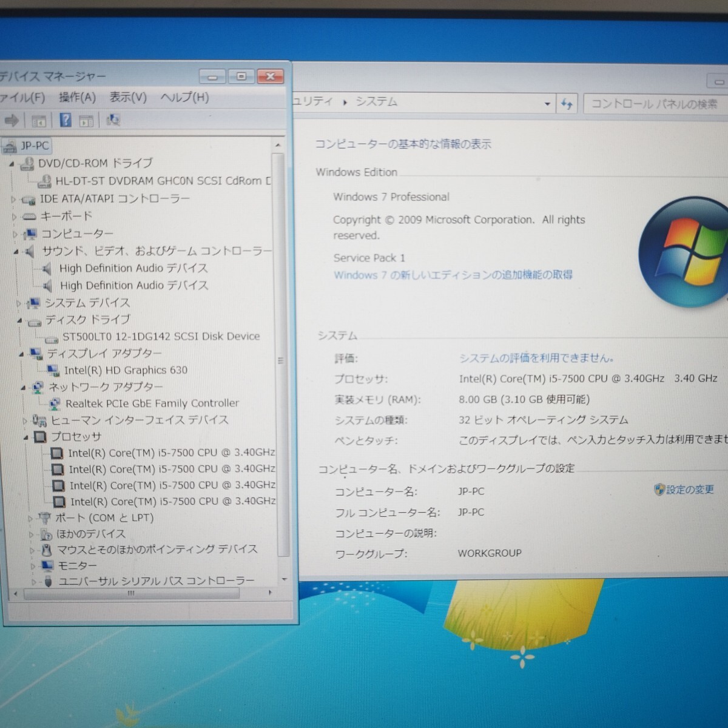Collapse the ディスプレイ アダプター node
The image size is (728, 728).
tap(21, 354)
